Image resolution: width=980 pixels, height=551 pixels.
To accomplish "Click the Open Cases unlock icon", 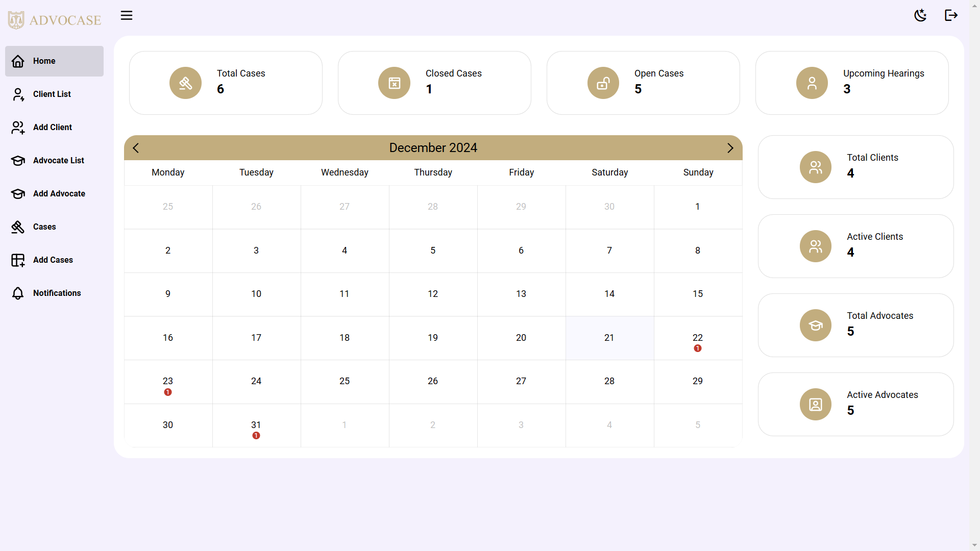I will 603,83.
